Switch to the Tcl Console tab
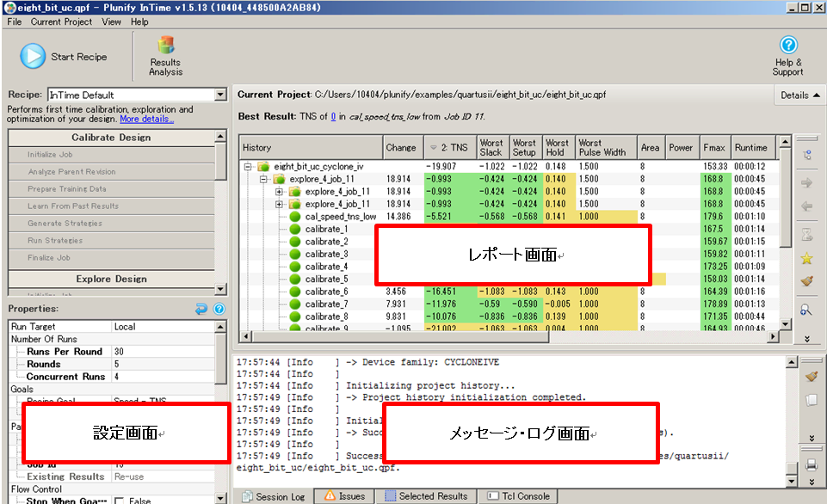 pos(517,496)
